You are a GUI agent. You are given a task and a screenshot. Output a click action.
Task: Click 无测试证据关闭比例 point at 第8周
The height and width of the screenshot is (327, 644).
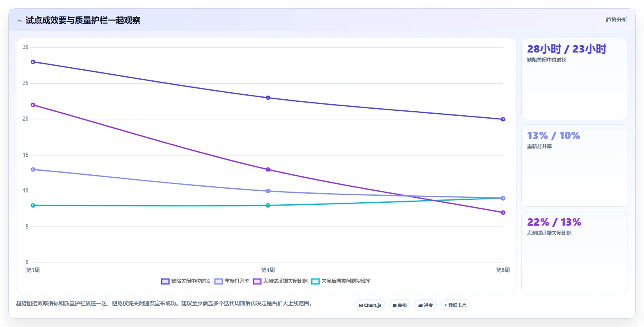pos(503,213)
